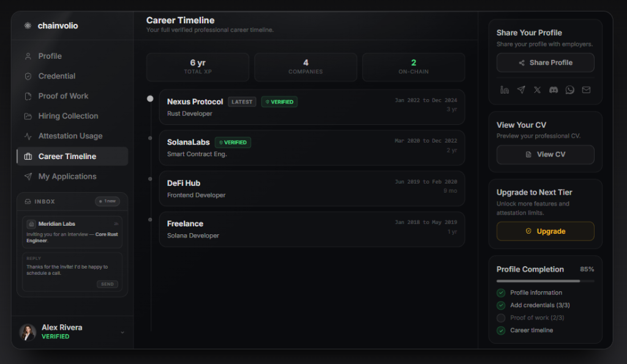Click the 2 On-Chain stat card
627x364 pixels.
tap(413, 67)
